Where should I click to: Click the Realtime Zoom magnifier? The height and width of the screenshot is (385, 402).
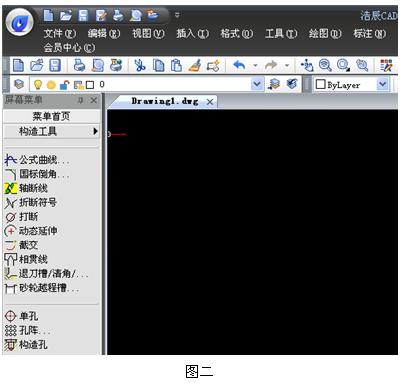(x=325, y=65)
